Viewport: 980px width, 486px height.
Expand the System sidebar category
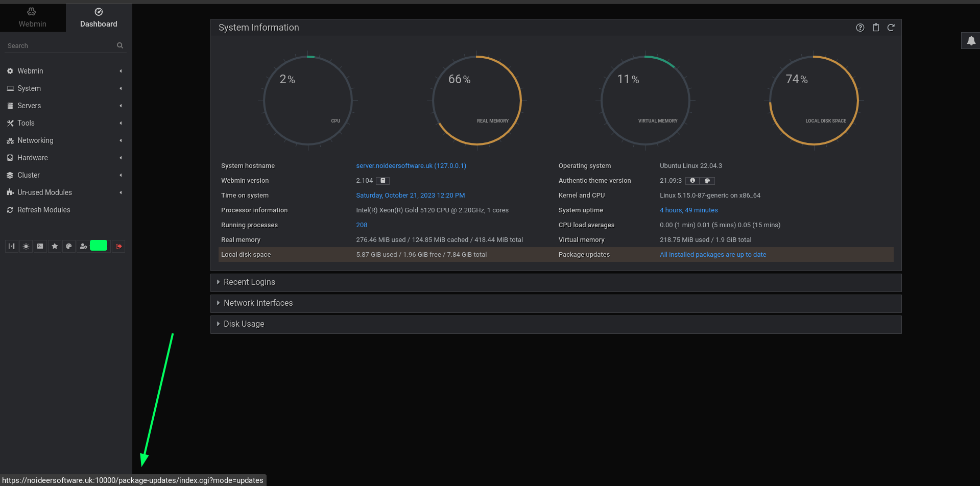point(66,88)
